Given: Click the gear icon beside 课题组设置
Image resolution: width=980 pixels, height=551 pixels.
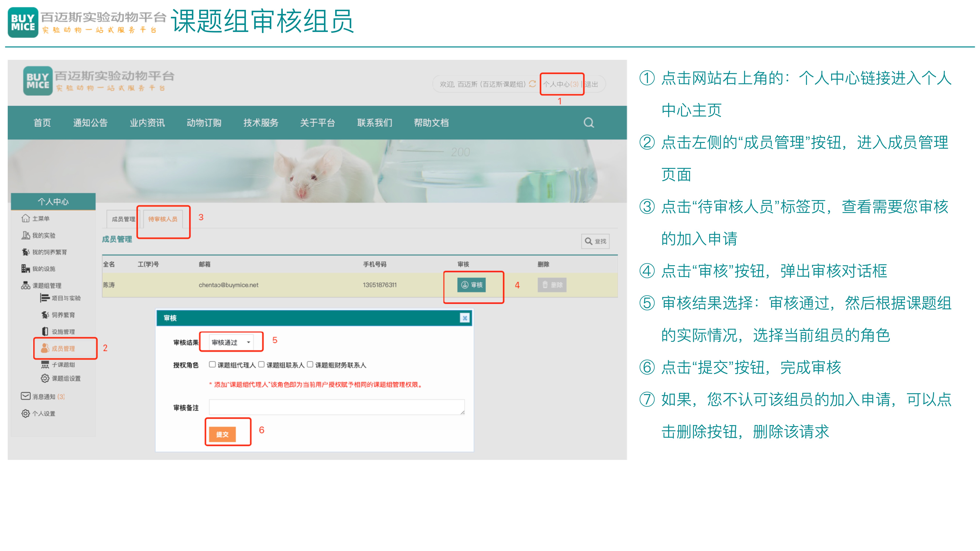Looking at the screenshot, I should 45,378.
